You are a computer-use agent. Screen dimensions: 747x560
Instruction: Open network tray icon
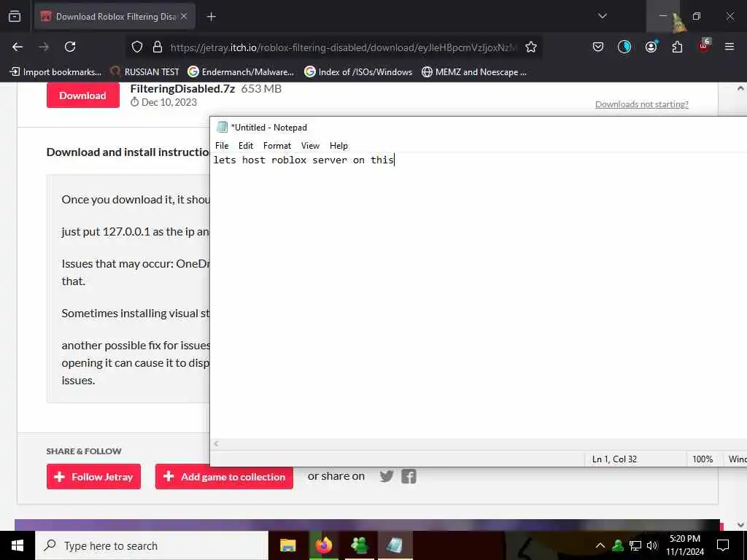(x=635, y=545)
